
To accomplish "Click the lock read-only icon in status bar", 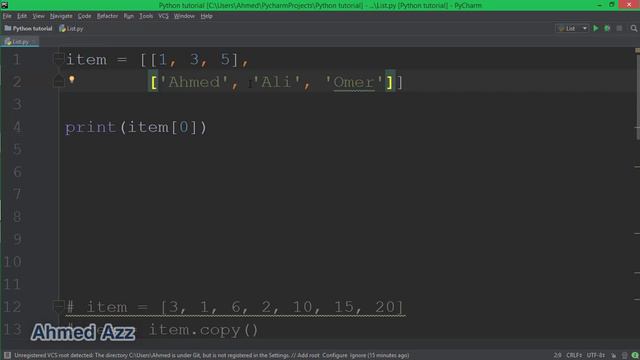I will 613,356.
